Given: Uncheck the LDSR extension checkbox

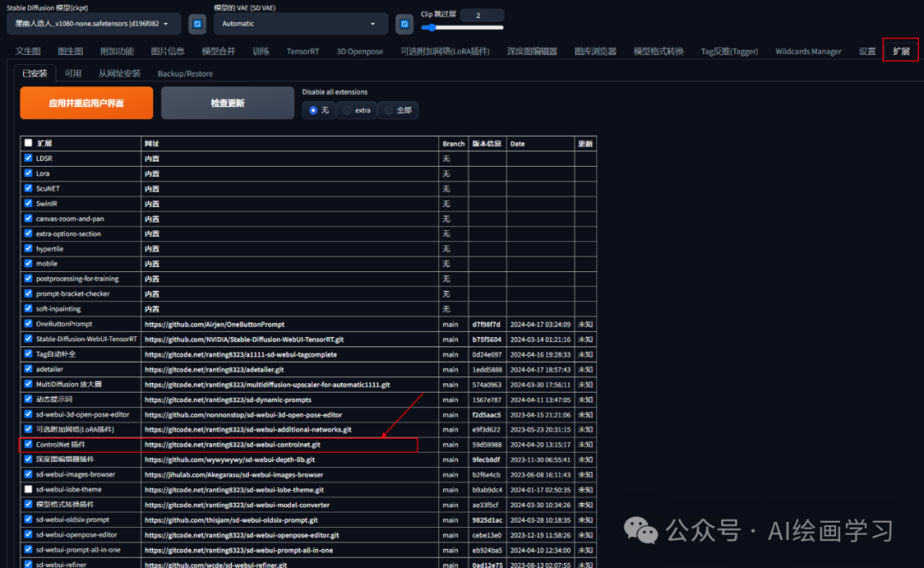Looking at the screenshot, I should click(28, 158).
